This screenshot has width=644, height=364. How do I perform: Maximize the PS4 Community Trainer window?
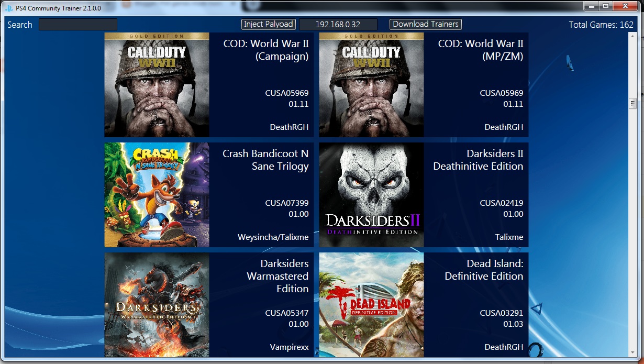tap(605, 6)
